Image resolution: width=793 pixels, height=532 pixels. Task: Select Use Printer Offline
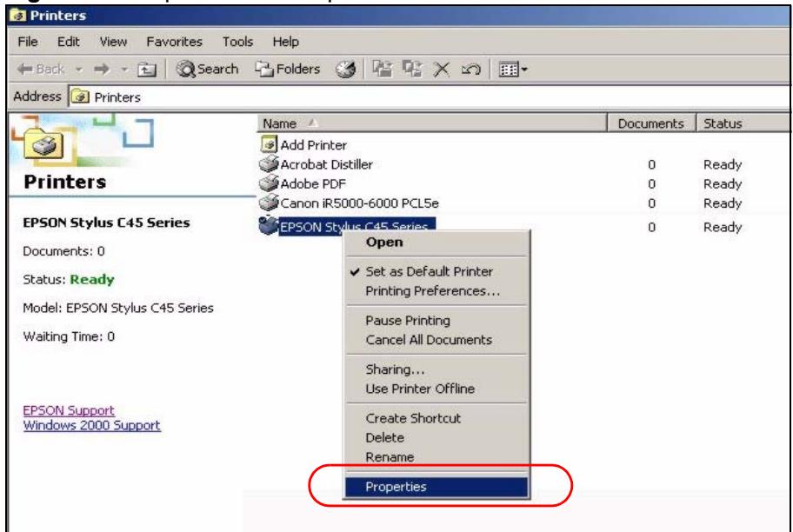pos(437,389)
